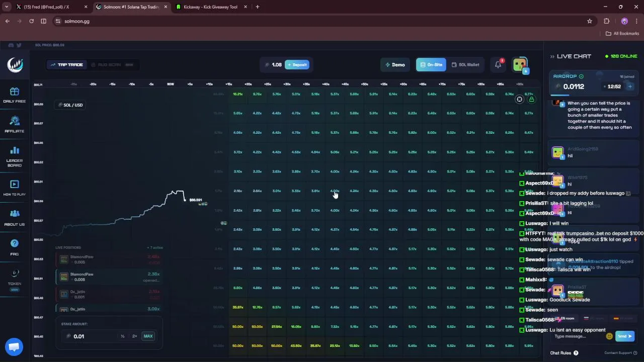
Task: Tap the 16.21x multiplier cell
Action: pos(238,94)
